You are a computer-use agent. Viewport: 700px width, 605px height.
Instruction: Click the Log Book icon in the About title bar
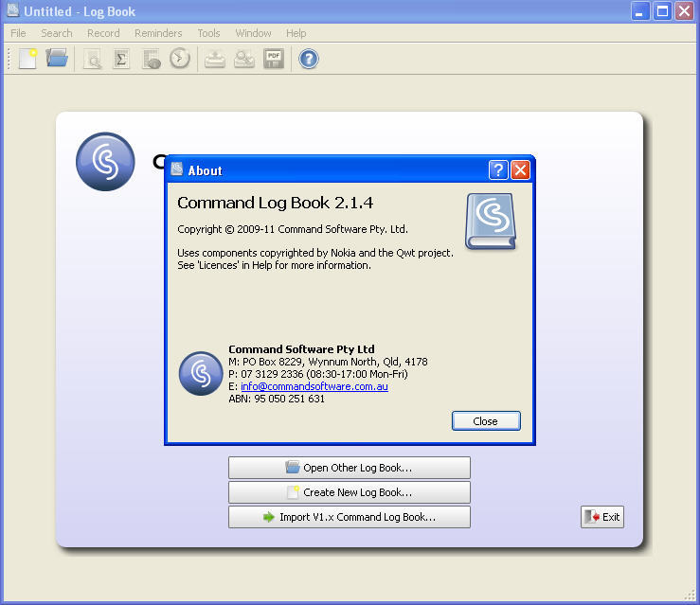pyautogui.click(x=177, y=169)
